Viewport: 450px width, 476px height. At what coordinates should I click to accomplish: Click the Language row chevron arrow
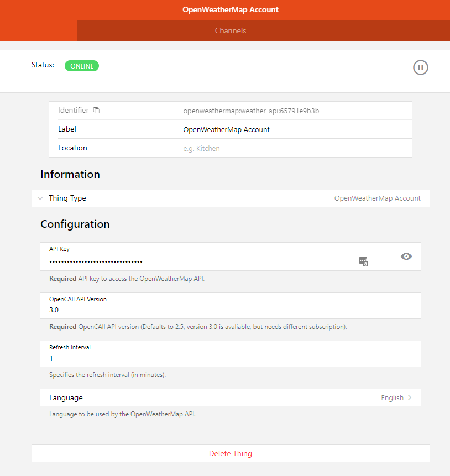410,397
